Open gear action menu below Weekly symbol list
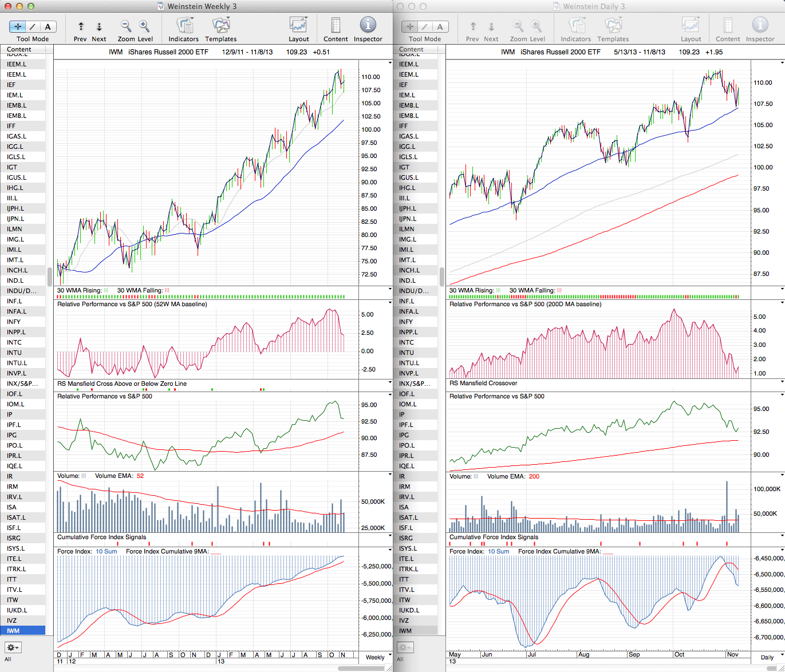This screenshot has width=785, height=672. 13,647
